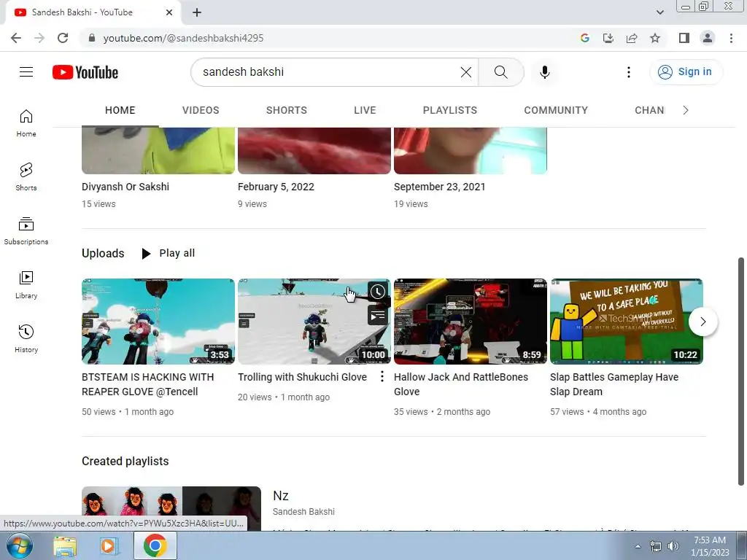Screen dimensions: 747x560
Task: Select the HOME channel tab
Action: pyautogui.click(x=120, y=111)
